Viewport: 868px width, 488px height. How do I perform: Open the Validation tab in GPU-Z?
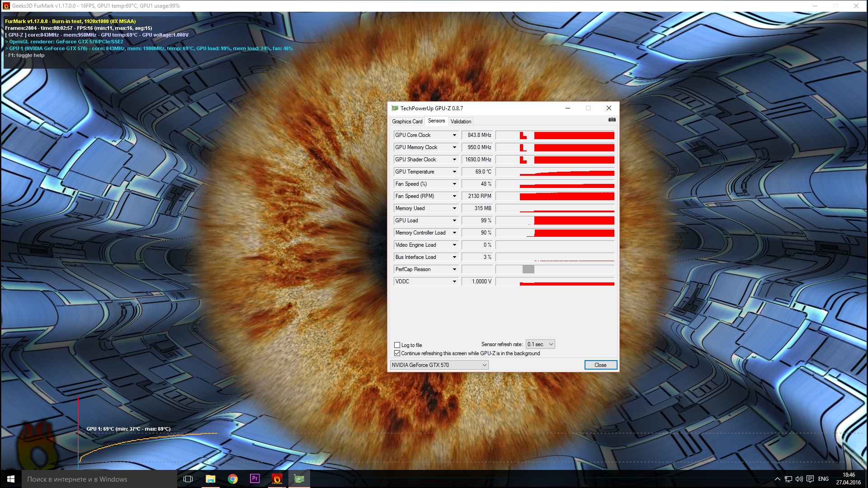tap(461, 121)
